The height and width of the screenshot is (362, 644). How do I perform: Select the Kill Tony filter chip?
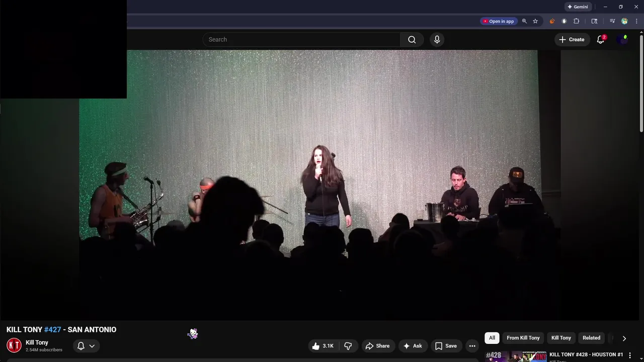(561, 338)
